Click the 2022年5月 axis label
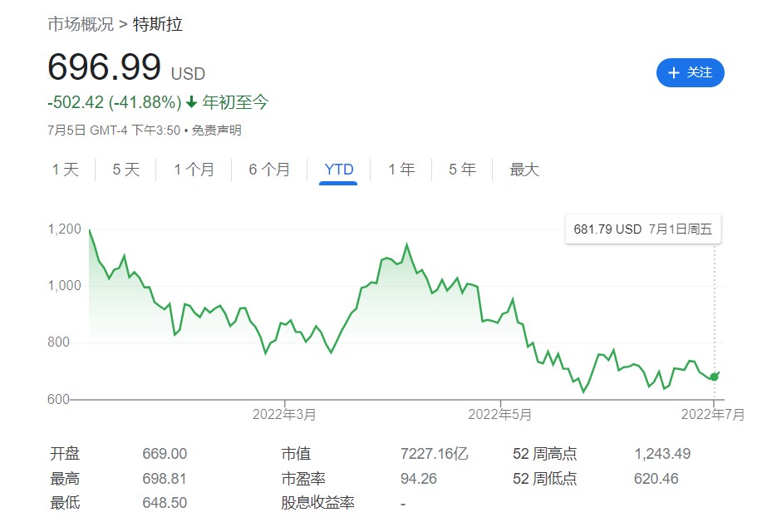 [499, 413]
